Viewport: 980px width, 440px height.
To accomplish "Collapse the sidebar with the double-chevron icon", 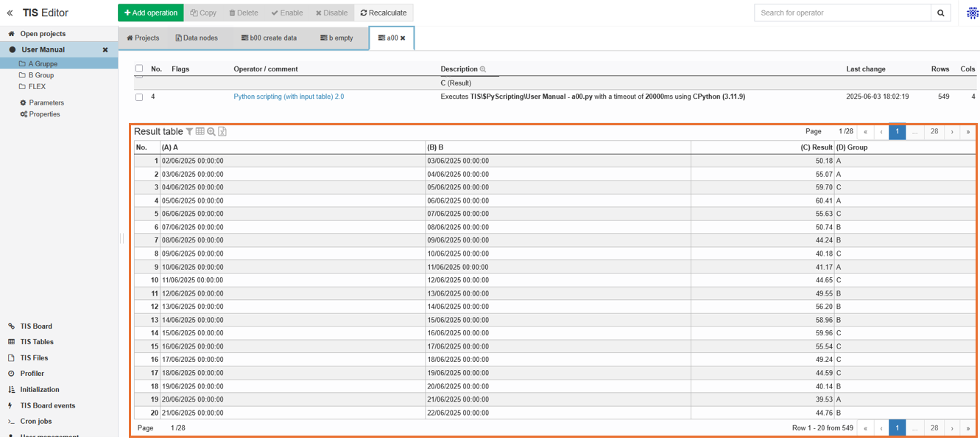I will click(10, 13).
